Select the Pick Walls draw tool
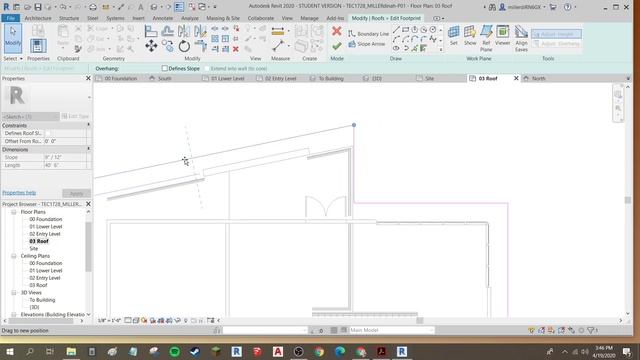 pyautogui.click(x=423, y=49)
